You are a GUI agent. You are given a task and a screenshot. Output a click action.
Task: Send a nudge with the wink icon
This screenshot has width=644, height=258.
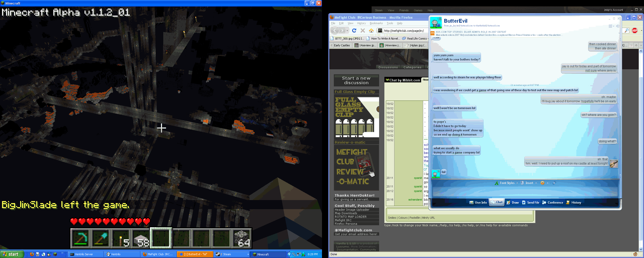tap(554, 183)
